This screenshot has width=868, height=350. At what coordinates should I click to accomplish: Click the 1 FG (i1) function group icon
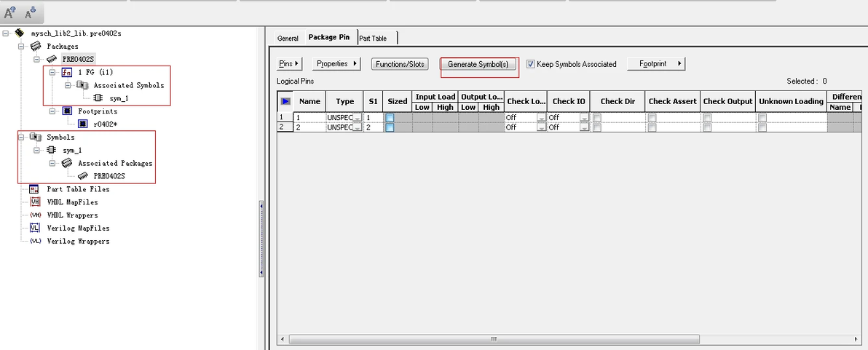point(66,73)
